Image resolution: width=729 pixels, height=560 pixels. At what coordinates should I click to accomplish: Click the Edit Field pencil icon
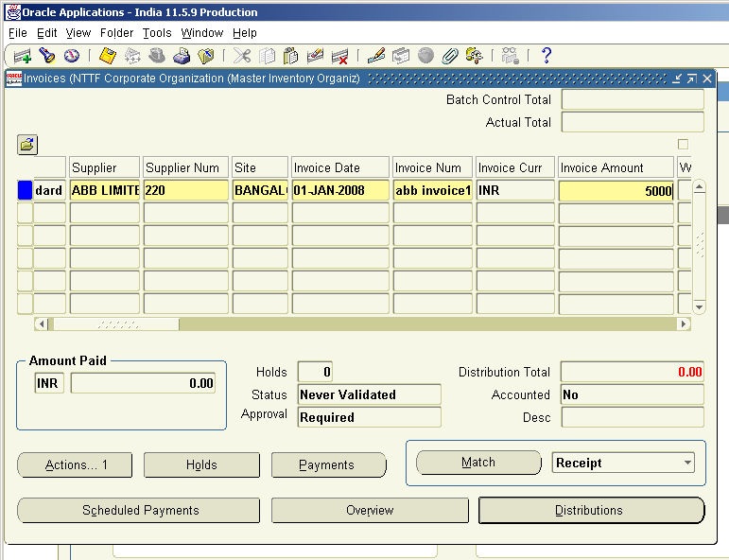tap(375, 56)
